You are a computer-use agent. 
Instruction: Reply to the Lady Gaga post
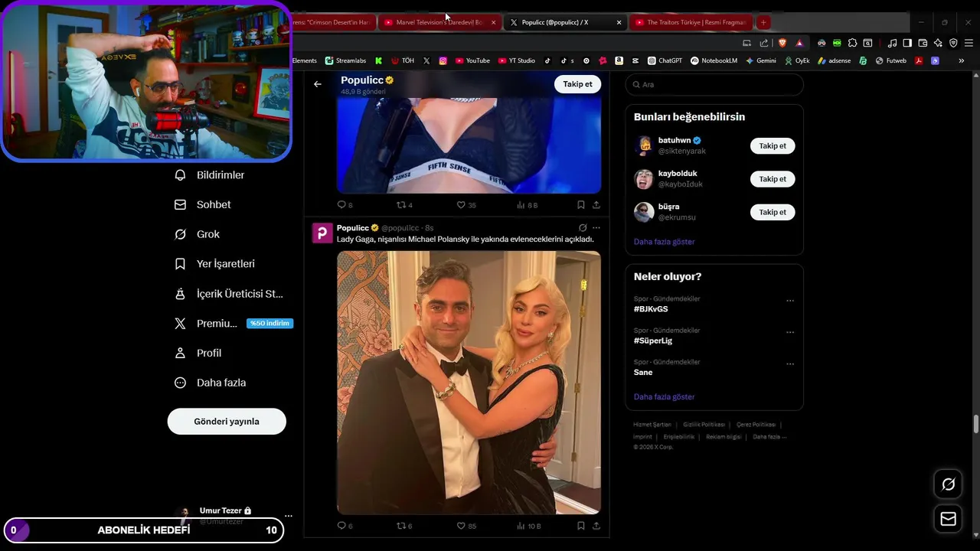[345, 526]
